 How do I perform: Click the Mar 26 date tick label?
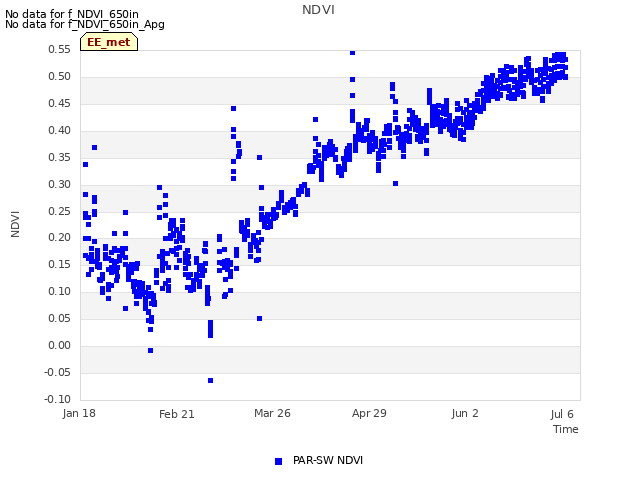272,413
